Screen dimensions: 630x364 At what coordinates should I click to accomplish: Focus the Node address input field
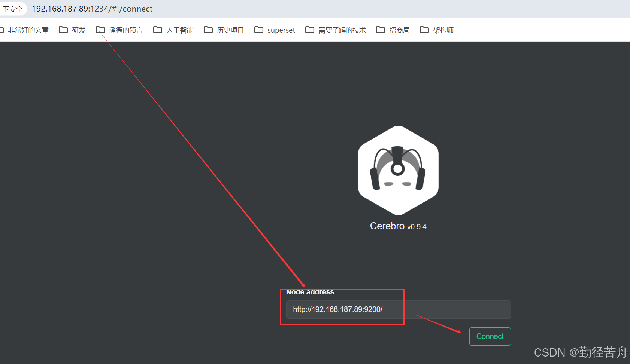(398, 309)
